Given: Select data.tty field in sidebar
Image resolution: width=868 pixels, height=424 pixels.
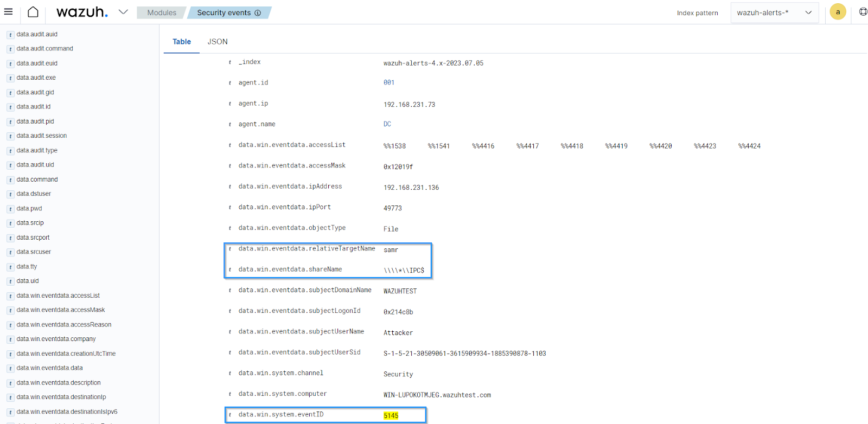Looking at the screenshot, I should (27, 266).
